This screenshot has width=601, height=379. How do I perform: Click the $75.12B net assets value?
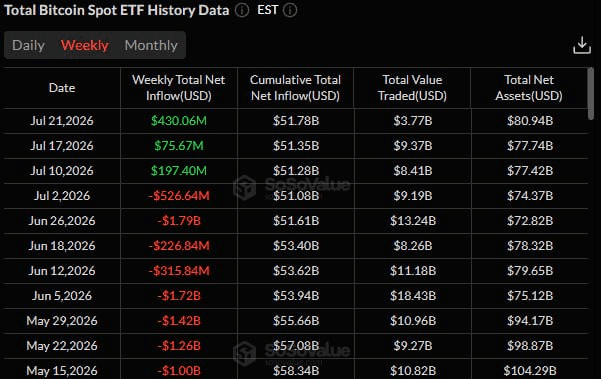tap(530, 296)
